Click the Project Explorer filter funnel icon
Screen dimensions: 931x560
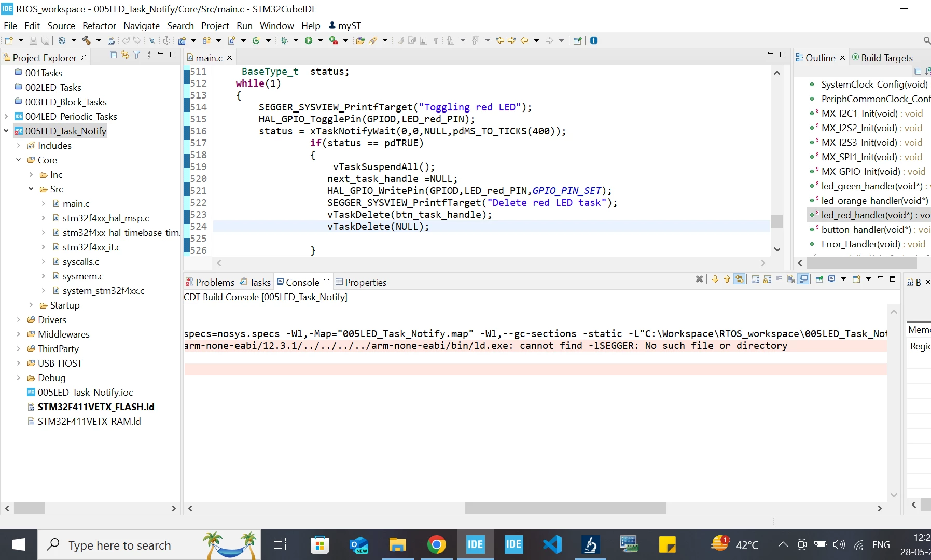tap(136, 55)
